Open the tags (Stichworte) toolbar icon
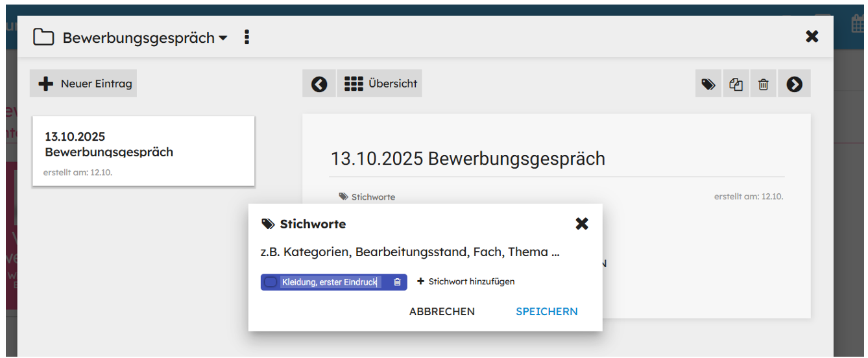 708,84
